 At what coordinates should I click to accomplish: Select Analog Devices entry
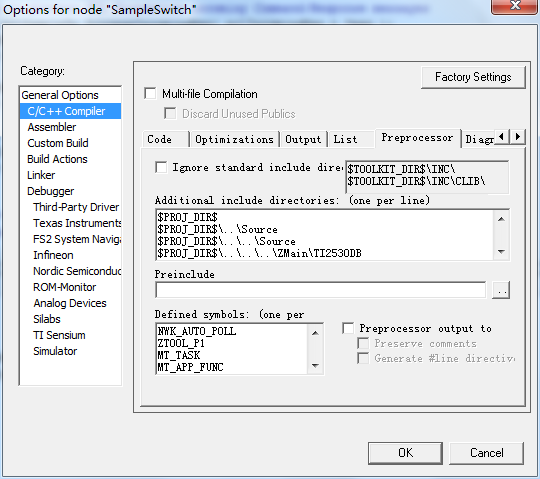[70, 303]
